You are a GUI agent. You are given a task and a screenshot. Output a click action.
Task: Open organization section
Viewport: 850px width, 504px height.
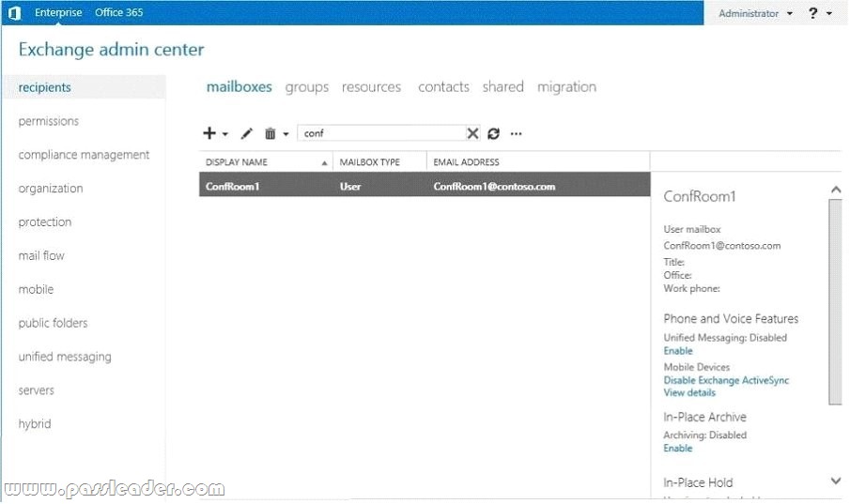51,189
